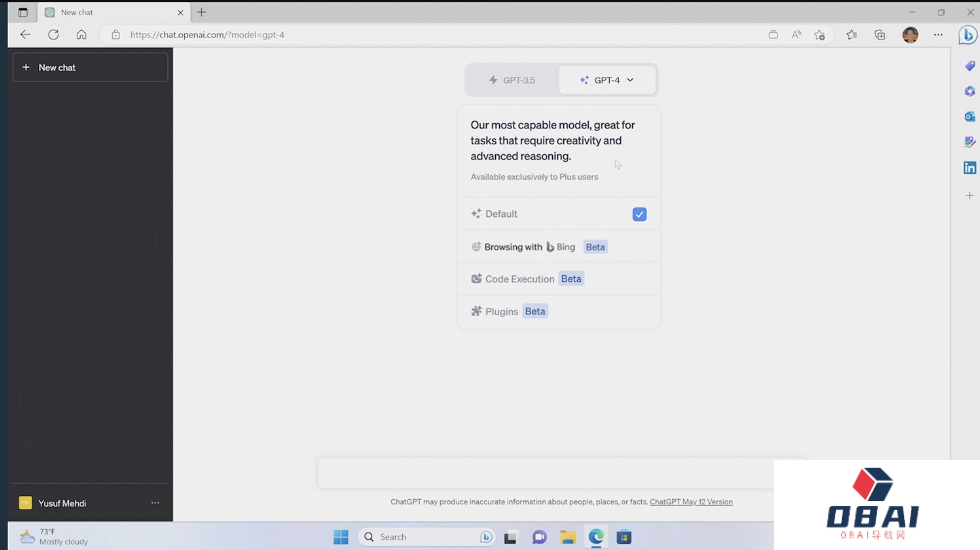The image size is (980, 550).
Task: Switch to the GPT-3.5 model tab
Action: click(512, 80)
